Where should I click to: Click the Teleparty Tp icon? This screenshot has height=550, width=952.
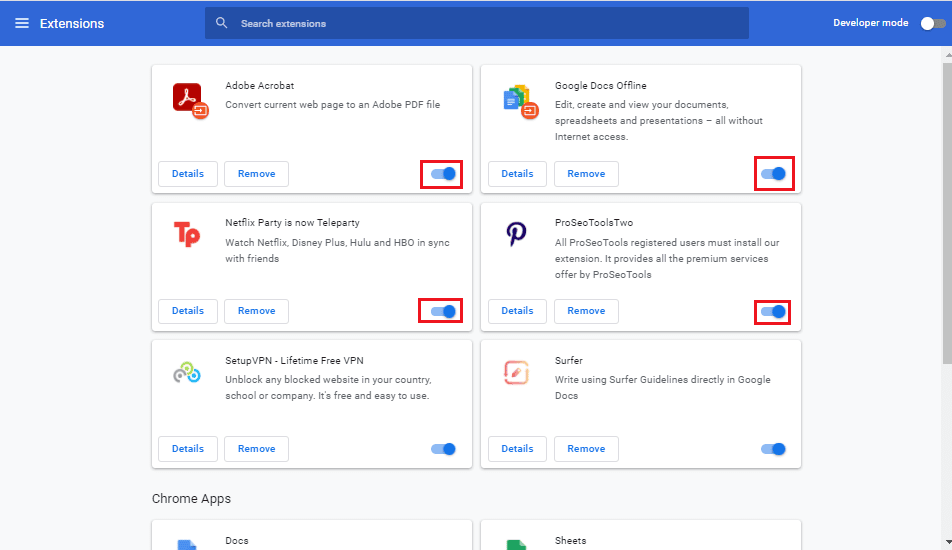click(187, 234)
